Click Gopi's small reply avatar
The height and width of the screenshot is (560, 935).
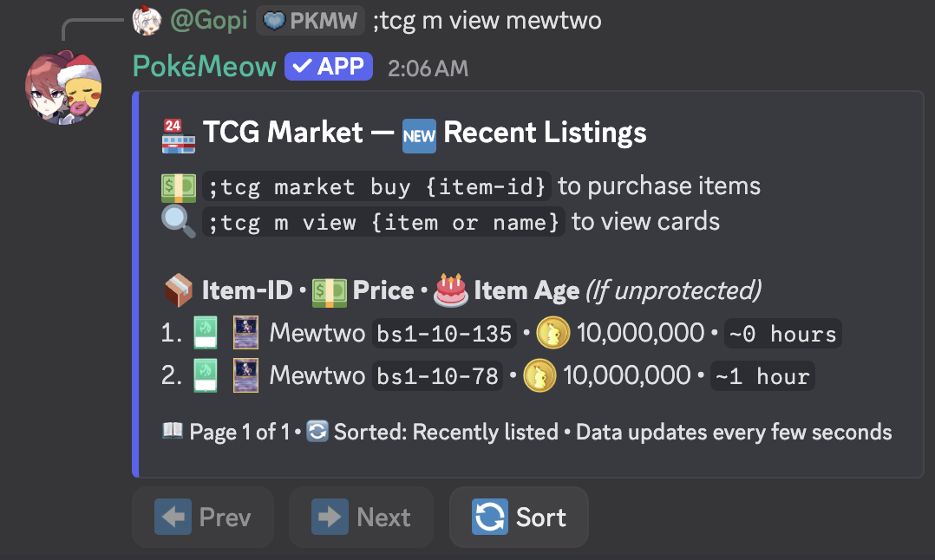tap(147, 20)
